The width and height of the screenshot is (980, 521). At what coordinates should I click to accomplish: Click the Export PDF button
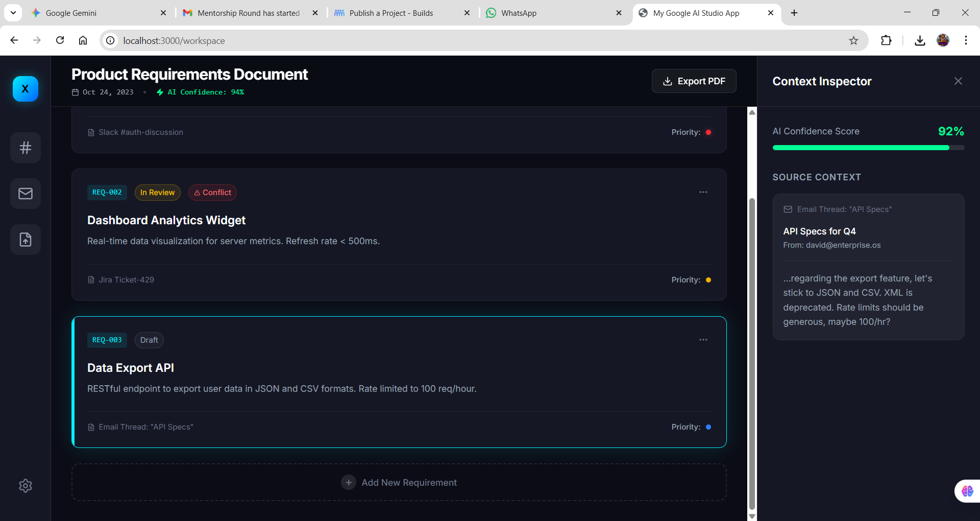[694, 81]
